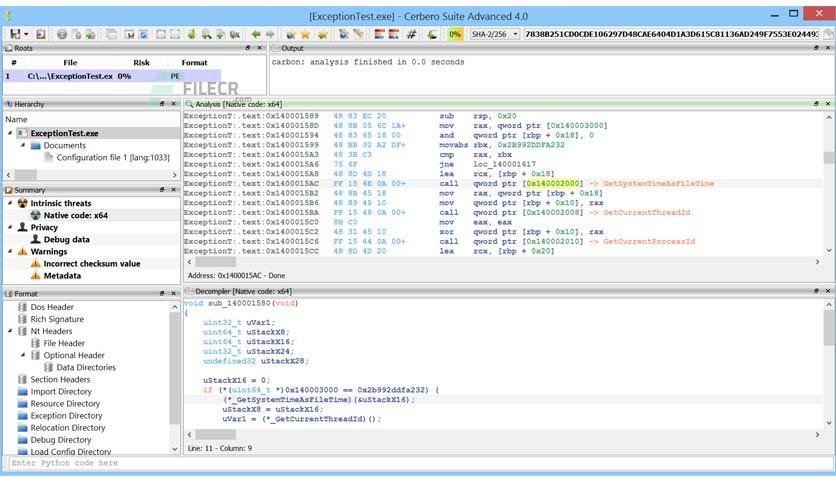Open Dos Header in Format tree
The height and width of the screenshot is (484, 836).
pyautogui.click(x=52, y=307)
